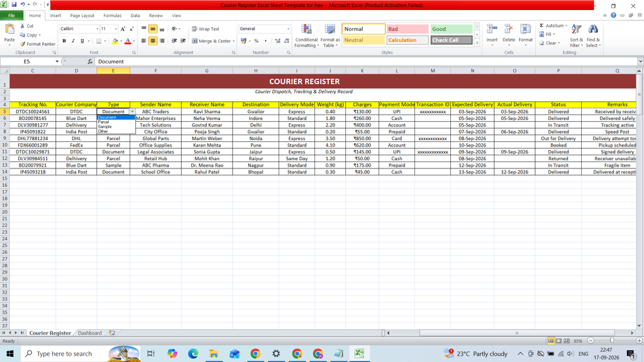
Task: Open the File tab
Action: tap(11, 16)
